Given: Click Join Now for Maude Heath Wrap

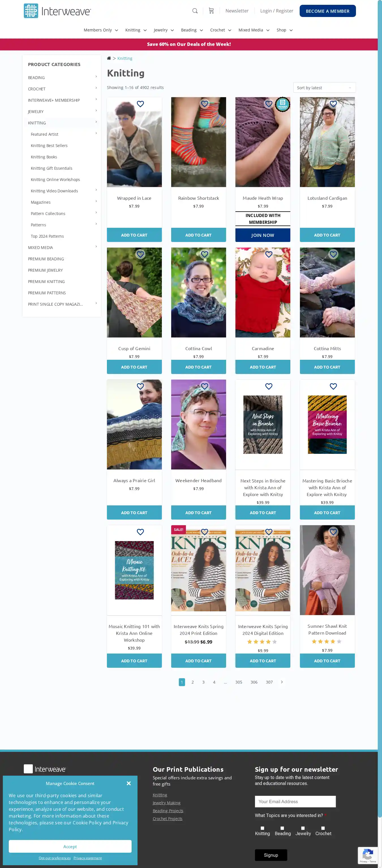Looking at the screenshot, I should pos(263,235).
